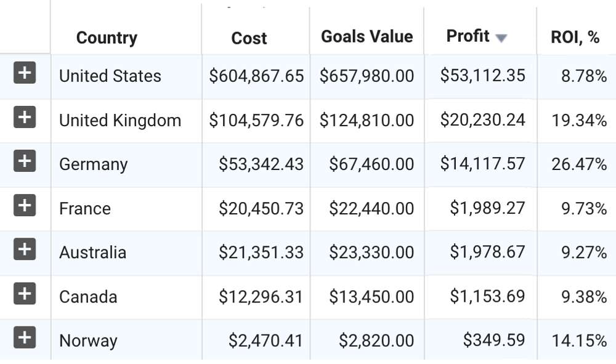
Task: Click the plus icon beside Australia
Action: [25, 249]
